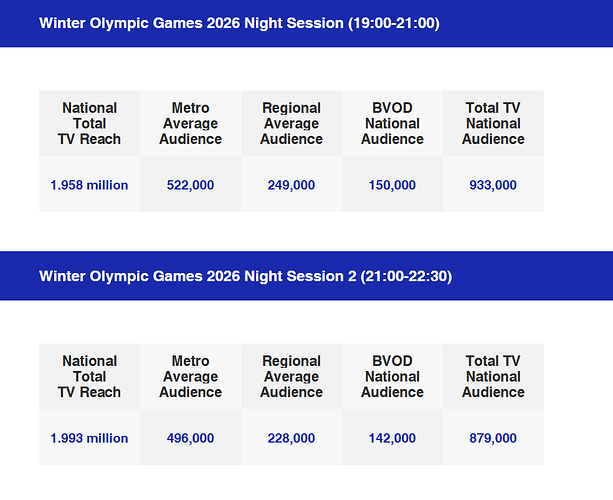Select the 933,000 total TV audience figure

pyautogui.click(x=493, y=185)
